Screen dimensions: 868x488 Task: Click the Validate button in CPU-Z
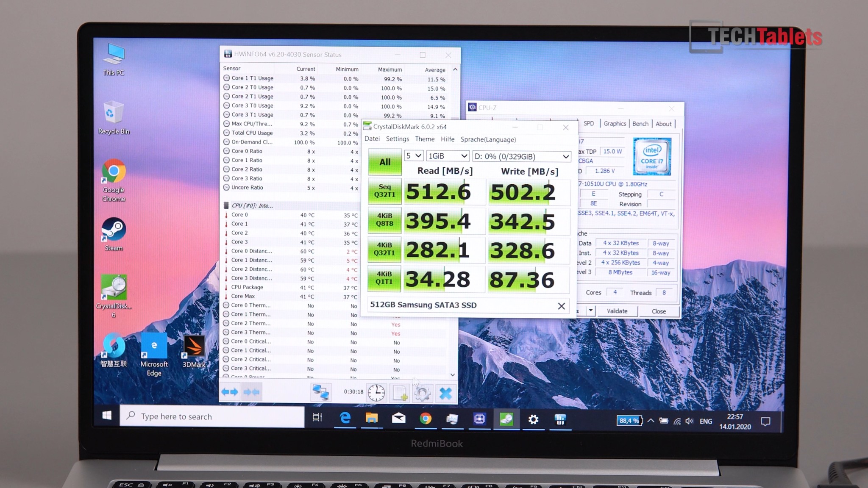coord(617,311)
